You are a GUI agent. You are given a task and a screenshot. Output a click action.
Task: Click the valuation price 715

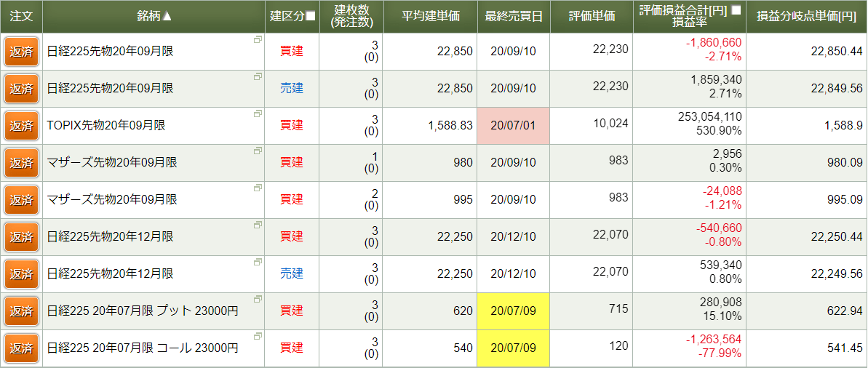[619, 308]
